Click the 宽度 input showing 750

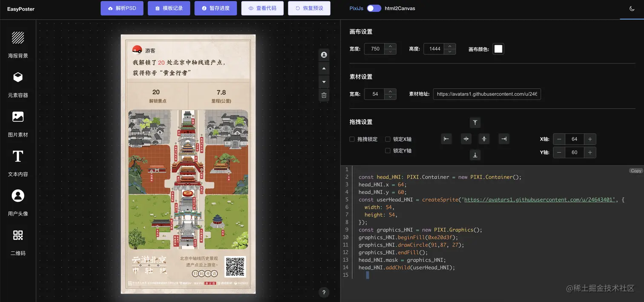click(x=375, y=49)
